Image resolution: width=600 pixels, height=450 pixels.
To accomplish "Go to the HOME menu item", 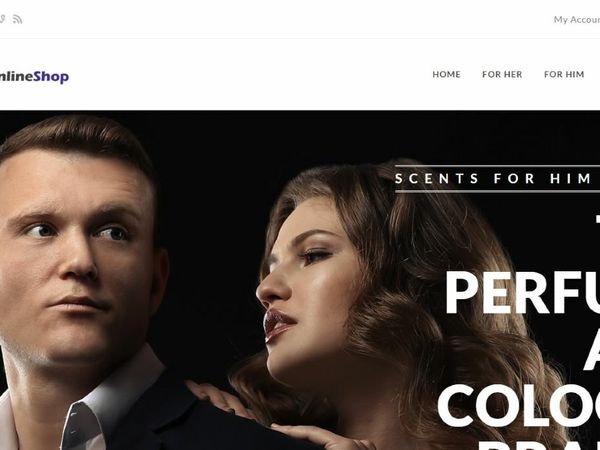I will pos(446,74).
